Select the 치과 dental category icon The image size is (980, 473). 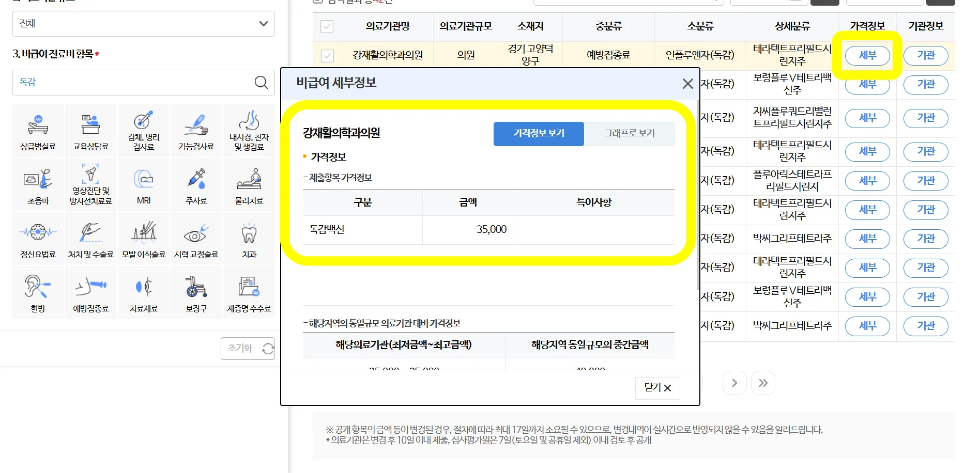click(249, 239)
